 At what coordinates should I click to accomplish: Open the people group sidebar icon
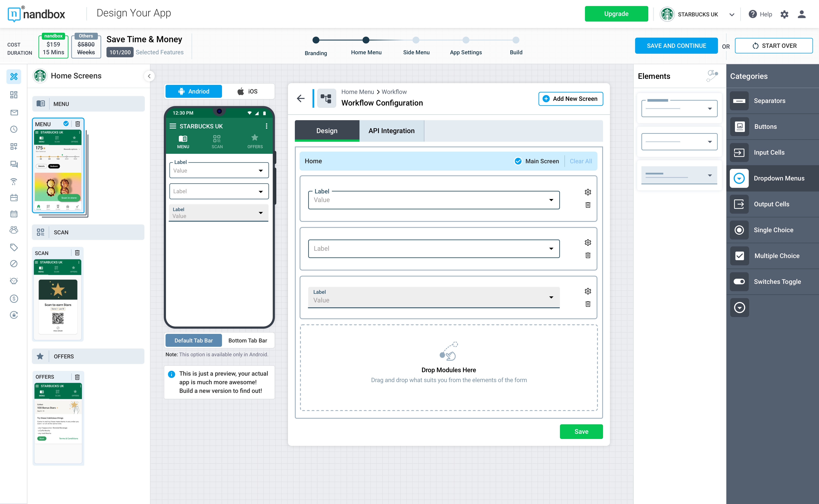14,230
